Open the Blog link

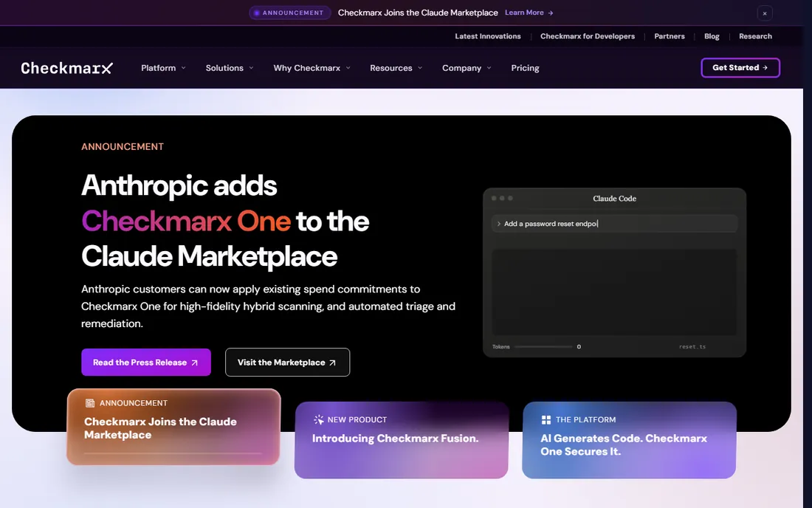pos(712,36)
